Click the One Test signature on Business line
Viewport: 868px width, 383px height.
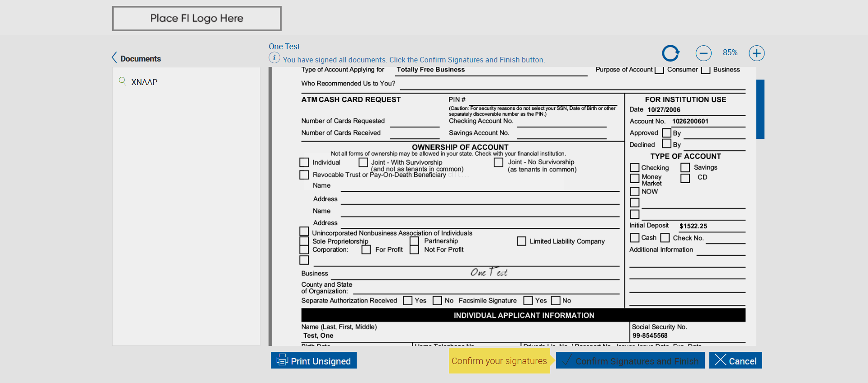point(489,272)
